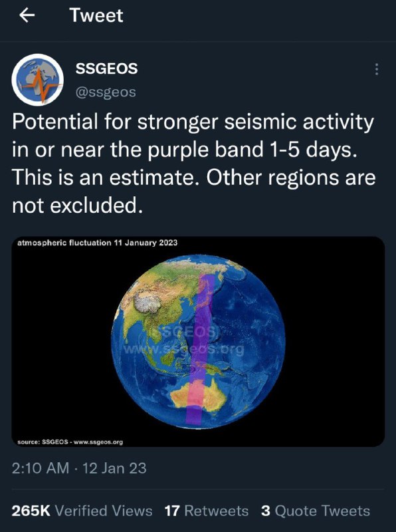Click the 12 Jan 23 date
Image resolution: width=396 pixels, height=532 pixels.
[x=114, y=468]
